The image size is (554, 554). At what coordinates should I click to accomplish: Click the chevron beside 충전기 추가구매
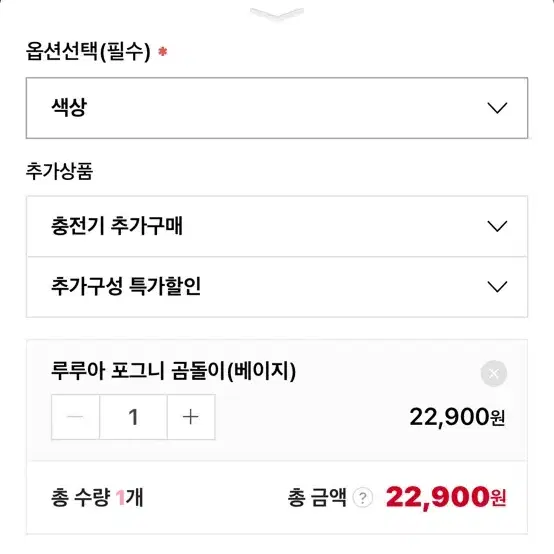497,226
